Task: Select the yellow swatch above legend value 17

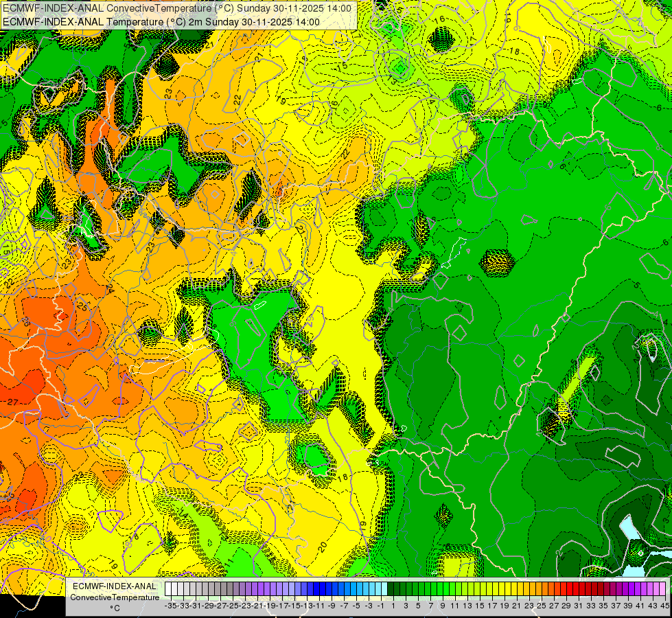Action: [x=489, y=588]
